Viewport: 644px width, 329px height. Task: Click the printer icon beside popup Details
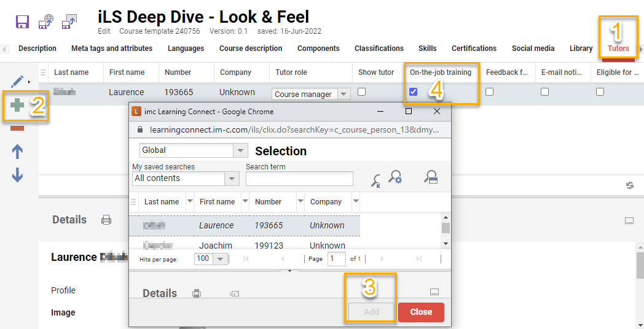click(197, 293)
